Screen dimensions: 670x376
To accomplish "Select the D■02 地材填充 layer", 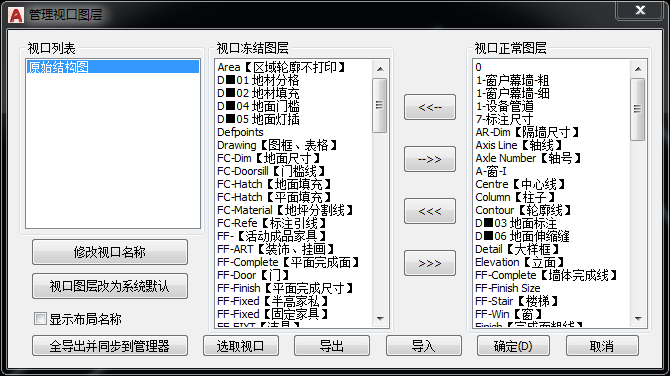I will (x=258, y=93).
